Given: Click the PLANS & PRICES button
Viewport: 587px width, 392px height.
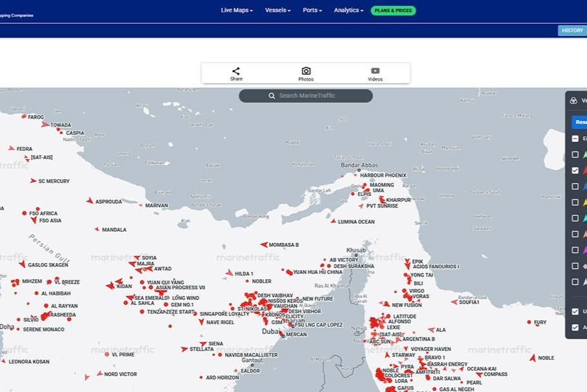Looking at the screenshot, I should [x=393, y=10].
